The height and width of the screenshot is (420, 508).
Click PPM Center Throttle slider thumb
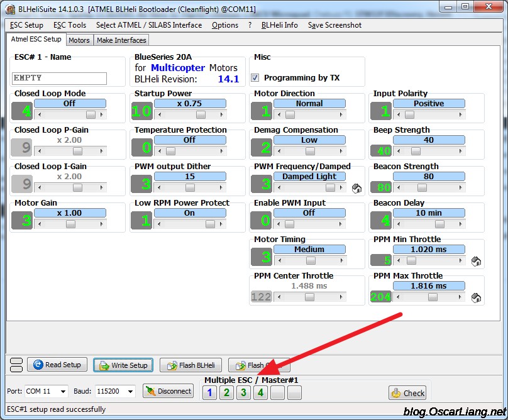tap(310, 297)
